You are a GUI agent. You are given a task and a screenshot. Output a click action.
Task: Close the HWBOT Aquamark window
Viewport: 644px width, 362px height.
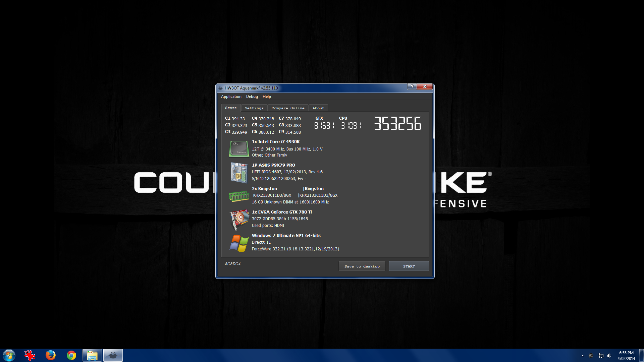pyautogui.click(x=425, y=86)
